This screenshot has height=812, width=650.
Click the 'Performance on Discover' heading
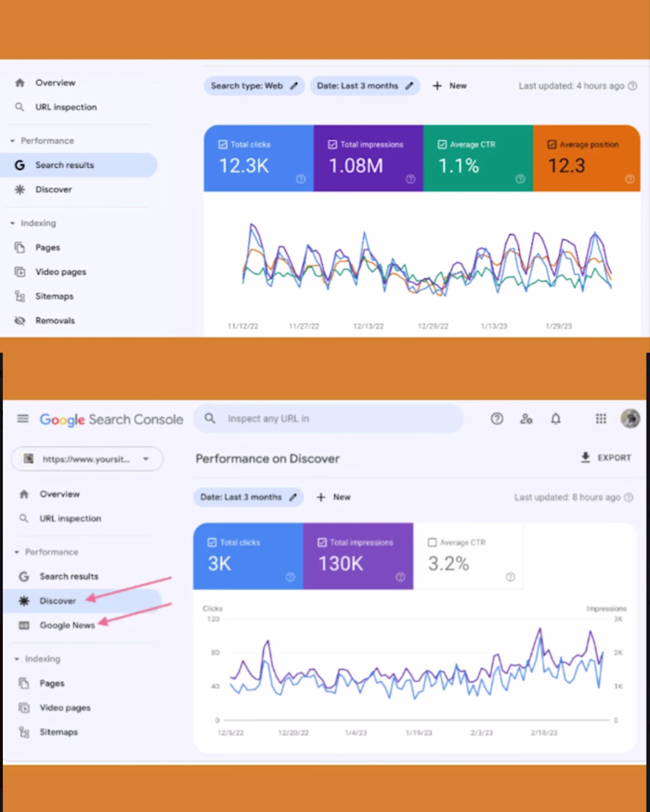click(x=267, y=458)
